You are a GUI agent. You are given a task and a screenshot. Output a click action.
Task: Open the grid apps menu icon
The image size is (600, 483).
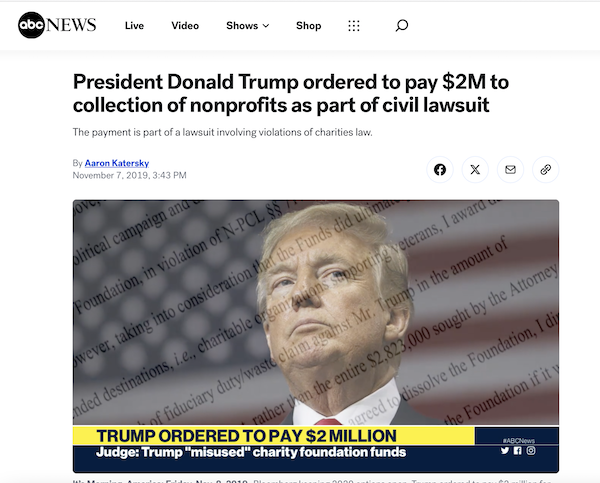354,26
